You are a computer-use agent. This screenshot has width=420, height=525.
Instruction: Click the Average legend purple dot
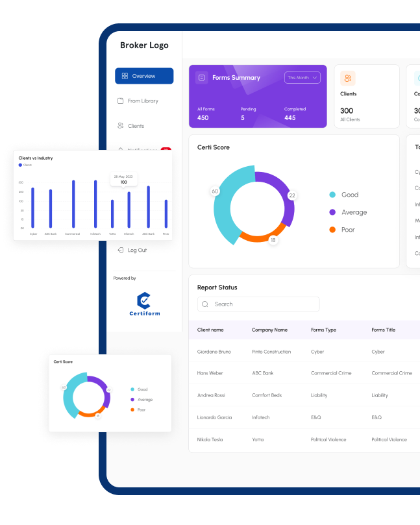click(x=332, y=212)
